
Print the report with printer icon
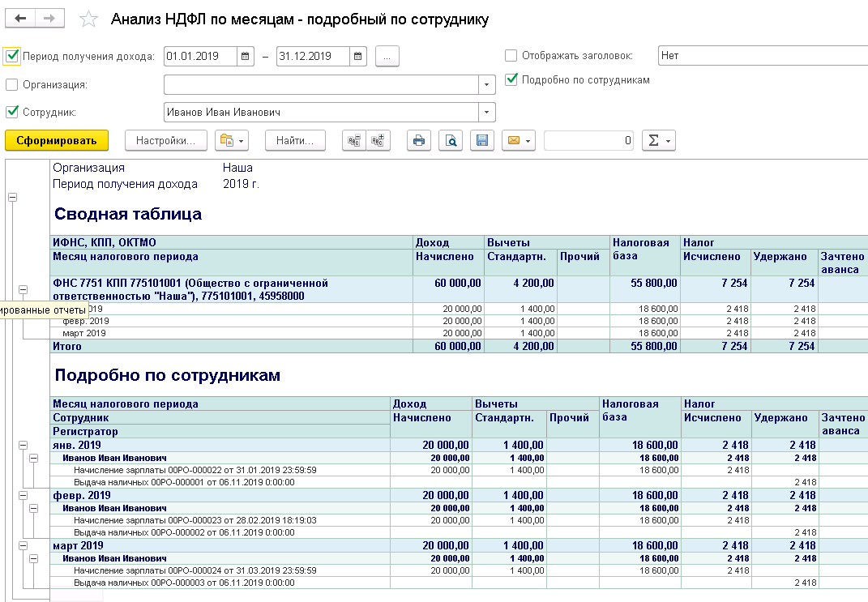(x=419, y=140)
